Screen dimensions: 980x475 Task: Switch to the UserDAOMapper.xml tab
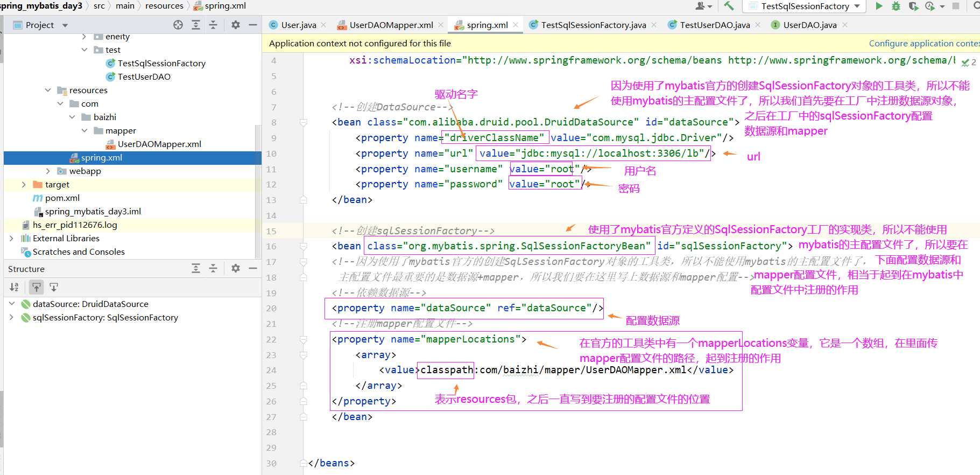[391, 25]
